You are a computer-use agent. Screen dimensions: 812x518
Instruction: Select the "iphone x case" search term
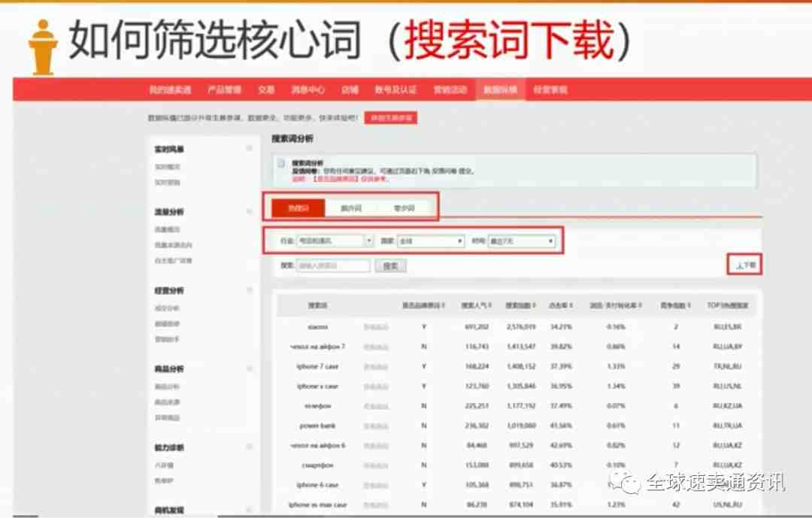(x=317, y=386)
